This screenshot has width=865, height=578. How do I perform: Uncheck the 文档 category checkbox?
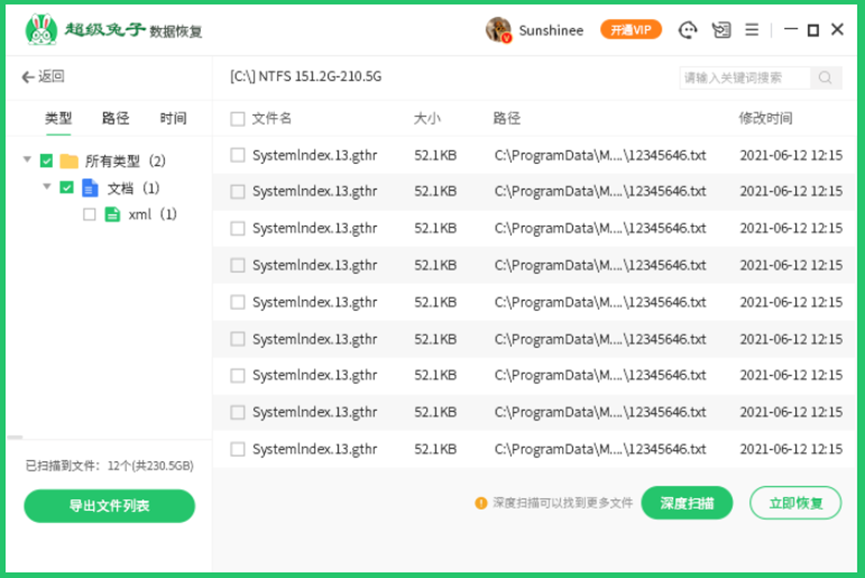[66, 188]
